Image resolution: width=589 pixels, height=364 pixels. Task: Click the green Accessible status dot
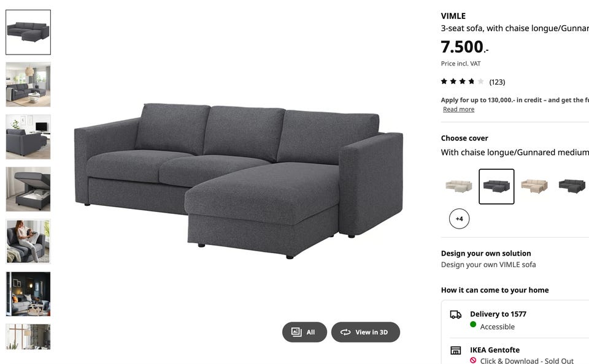tap(473, 325)
